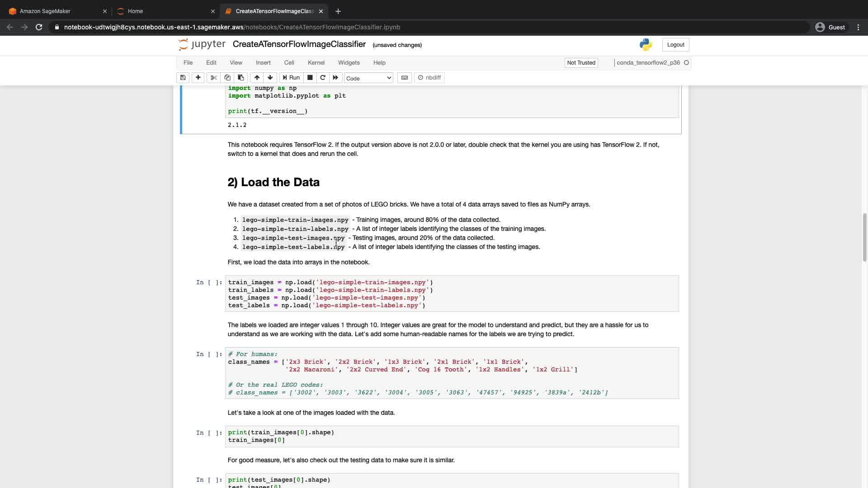Open the cell type Code dropdown
868x488 pixels.
click(x=368, y=78)
